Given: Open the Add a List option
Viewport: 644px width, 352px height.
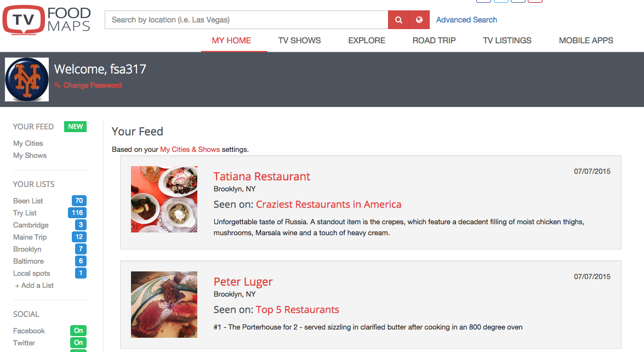Looking at the screenshot, I should click(x=35, y=286).
